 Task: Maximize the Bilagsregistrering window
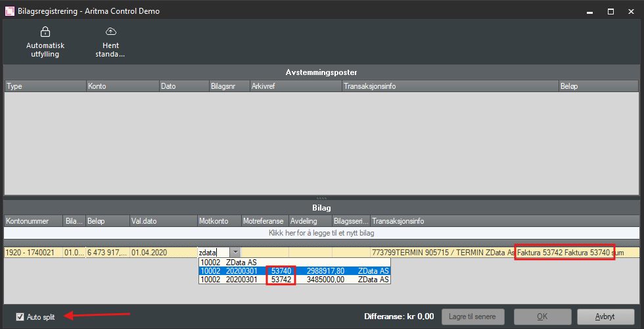(x=610, y=11)
